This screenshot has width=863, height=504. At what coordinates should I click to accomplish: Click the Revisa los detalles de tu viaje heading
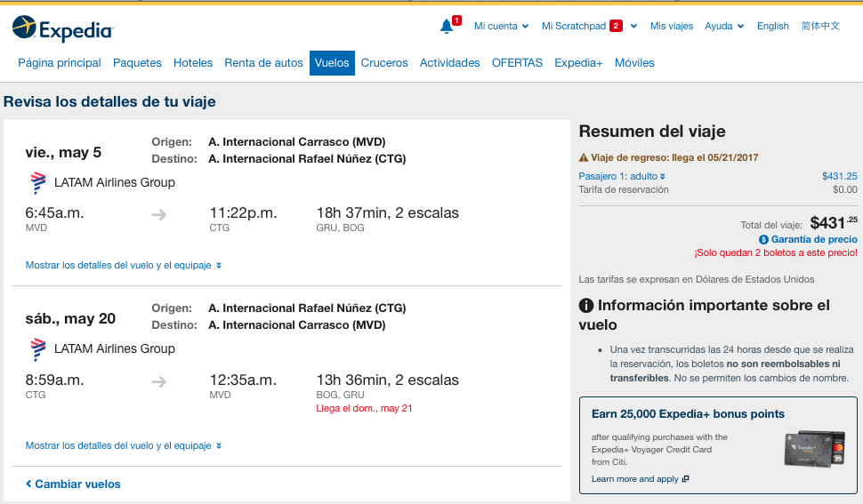pos(109,101)
